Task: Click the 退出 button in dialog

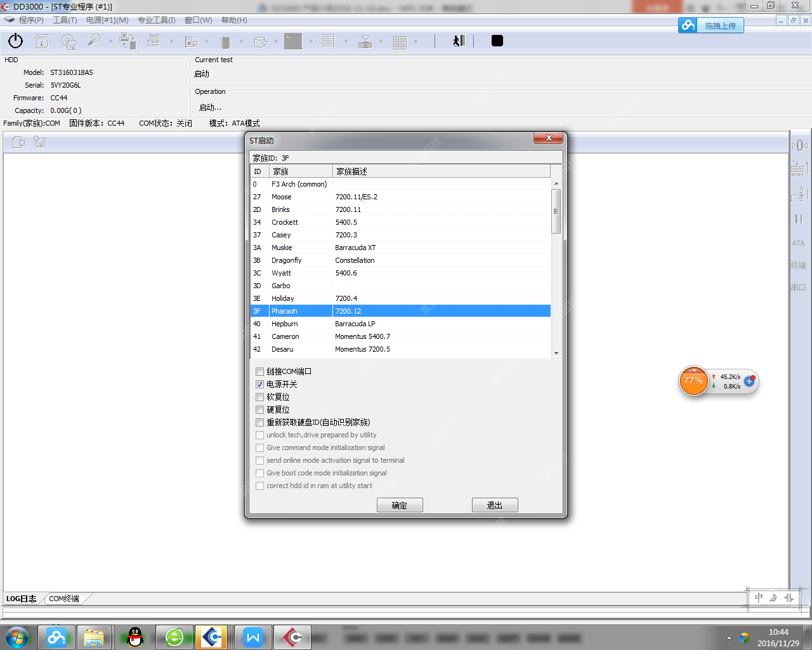Action: (495, 505)
